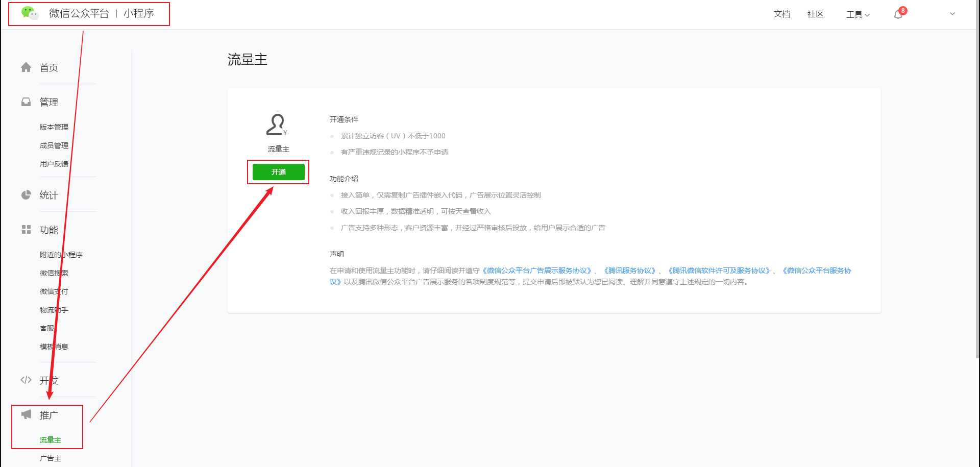Click the WeChat logo icon
The height and width of the screenshot is (467, 980).
(x=30, y=13)
